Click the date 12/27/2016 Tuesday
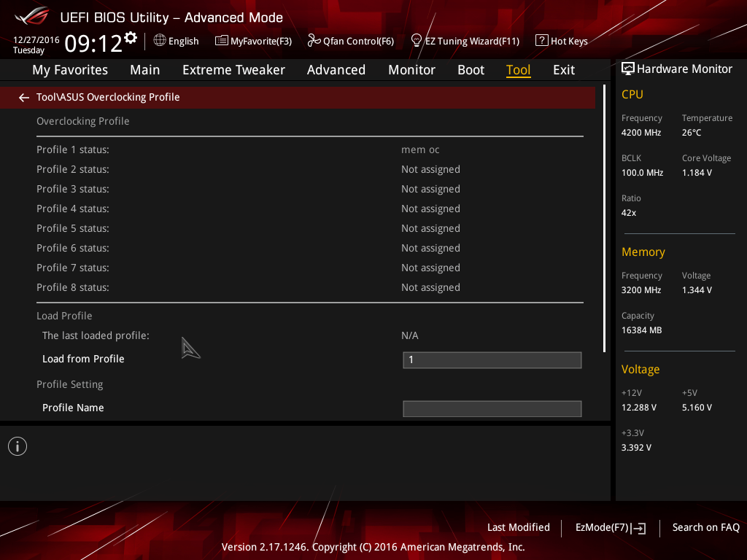 point(36,44)
